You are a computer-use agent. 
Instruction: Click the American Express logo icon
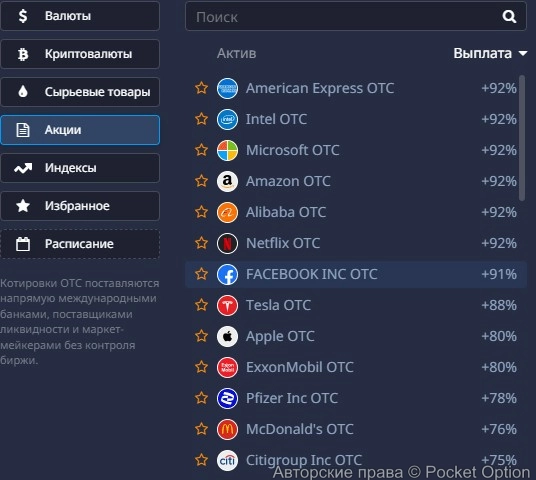point(227,88)
